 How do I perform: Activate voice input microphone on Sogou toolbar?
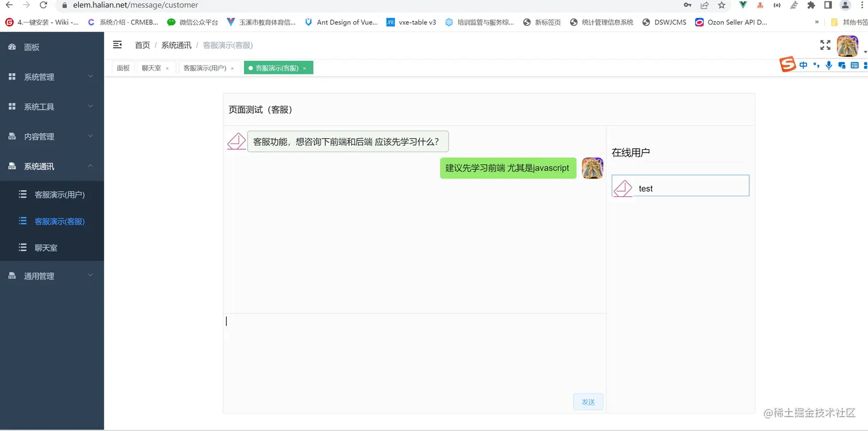pos(828,65)
